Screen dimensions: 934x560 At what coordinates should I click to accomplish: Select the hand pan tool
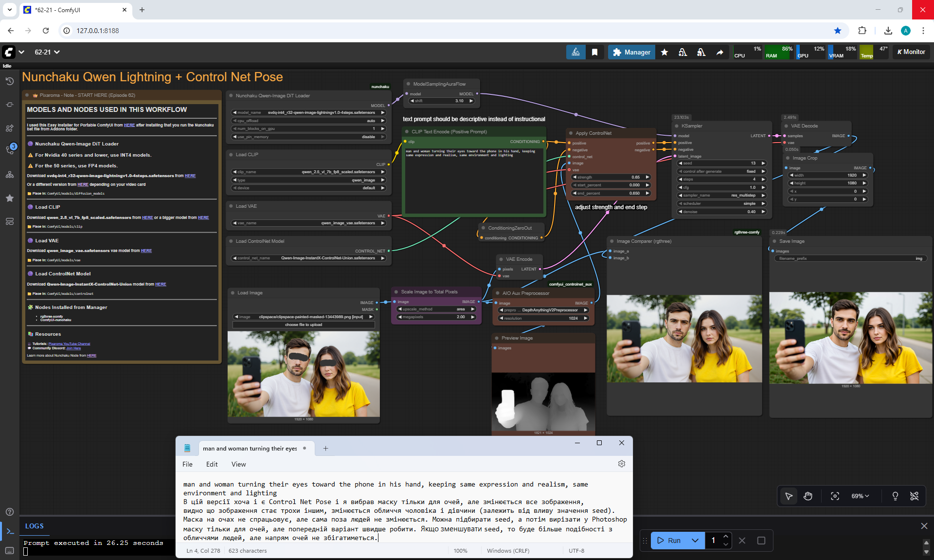[808, 496]
